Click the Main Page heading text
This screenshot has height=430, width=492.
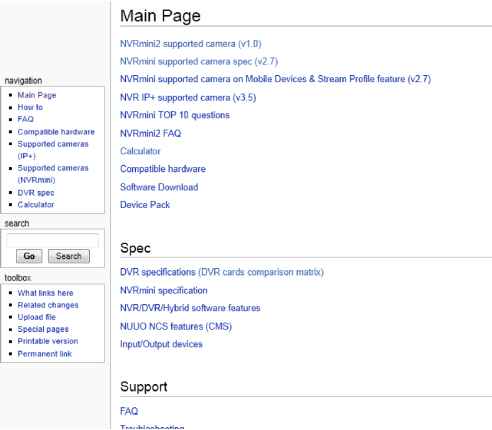pyautogui.click(x=160, y=16)
